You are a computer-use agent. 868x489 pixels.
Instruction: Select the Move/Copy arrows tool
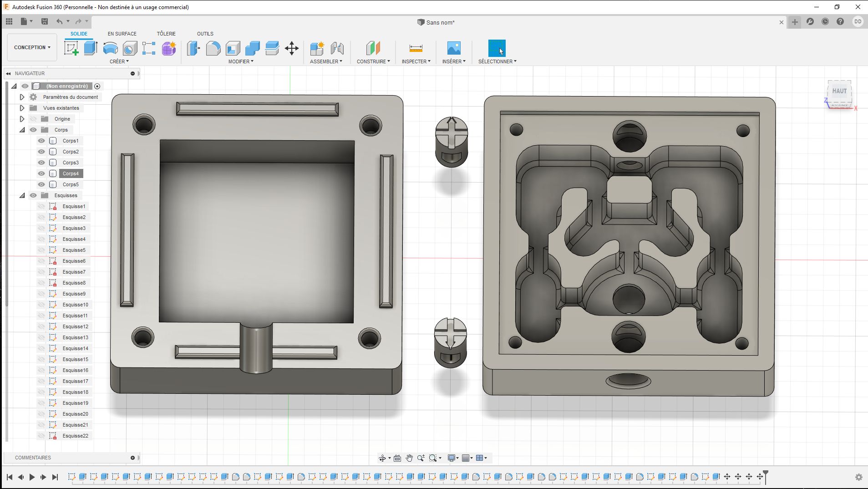coord(291,48)
